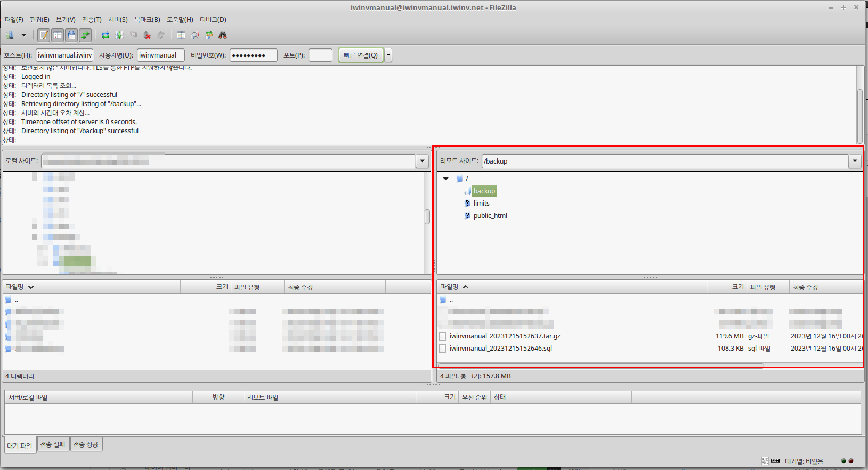Reconnect to the last server
This screenshot has width=868, height=470.
(161, 35)
